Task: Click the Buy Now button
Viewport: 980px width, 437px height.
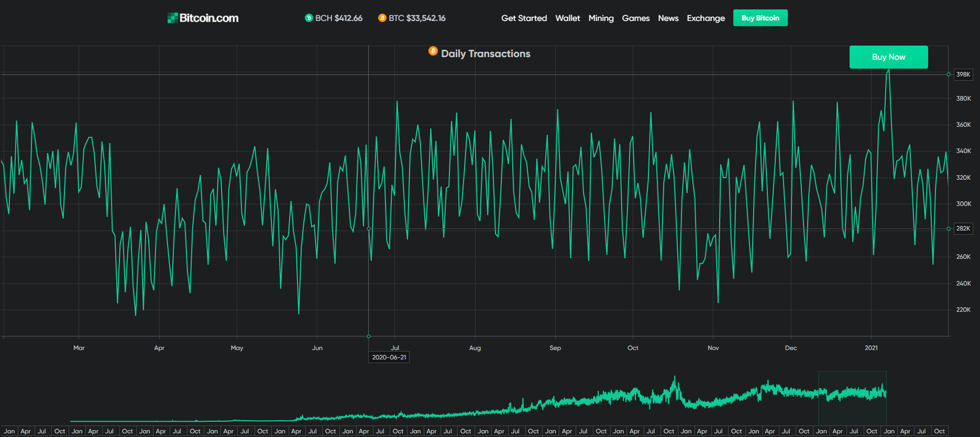Action: [x=889, y=57]
